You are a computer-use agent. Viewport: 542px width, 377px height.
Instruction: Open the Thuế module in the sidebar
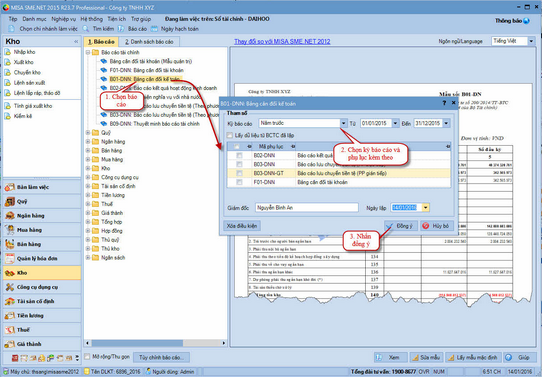[x=42, y=330]
